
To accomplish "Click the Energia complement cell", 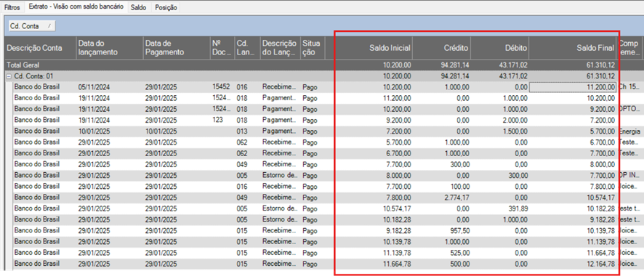I will (x=629, y=131).
